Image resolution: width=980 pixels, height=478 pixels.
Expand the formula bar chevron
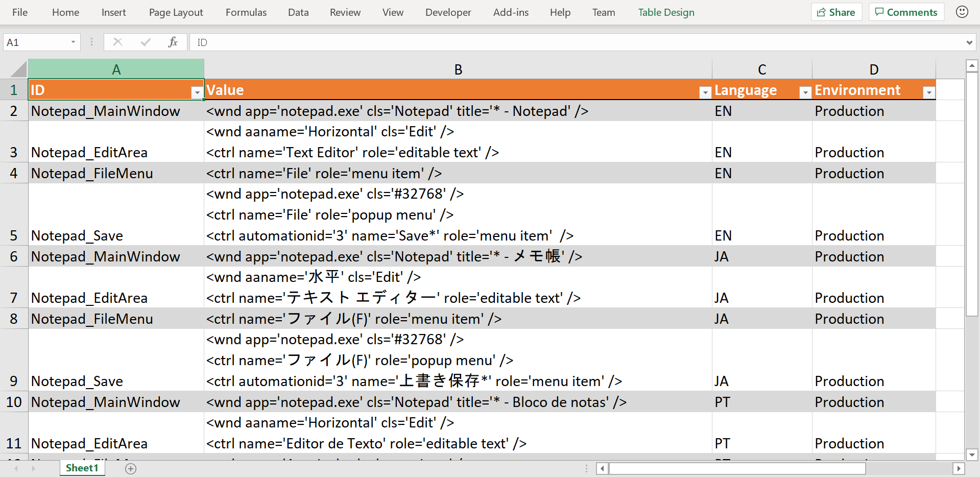[x=969, y=42]
